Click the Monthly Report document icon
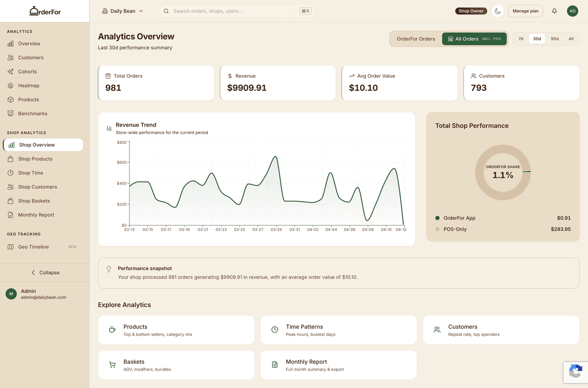 11,214
